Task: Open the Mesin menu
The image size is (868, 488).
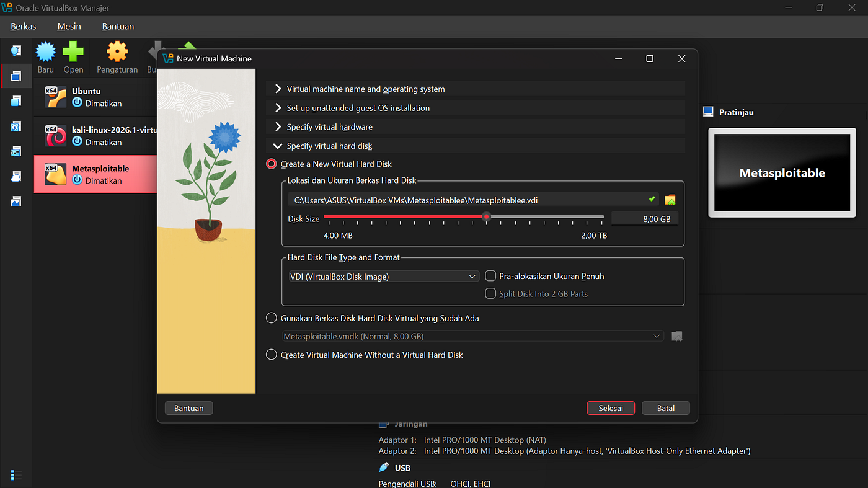Action: tap(69, 27)
